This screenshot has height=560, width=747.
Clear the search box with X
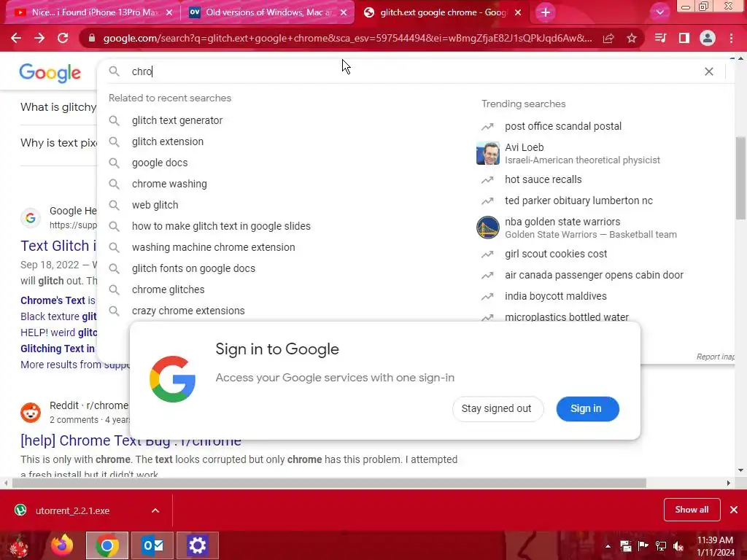click(x=709, y=71)
